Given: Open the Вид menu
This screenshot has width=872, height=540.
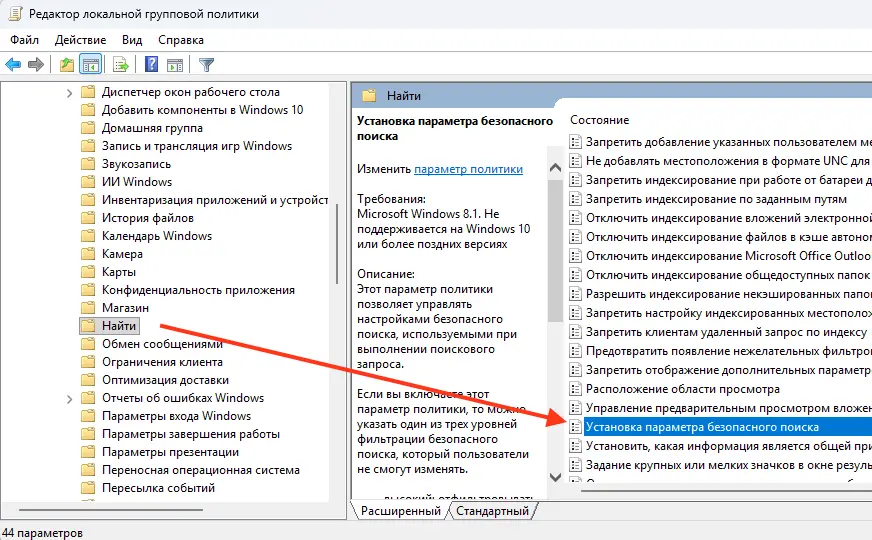Looking at the screenshot, I should click(132, 40).
